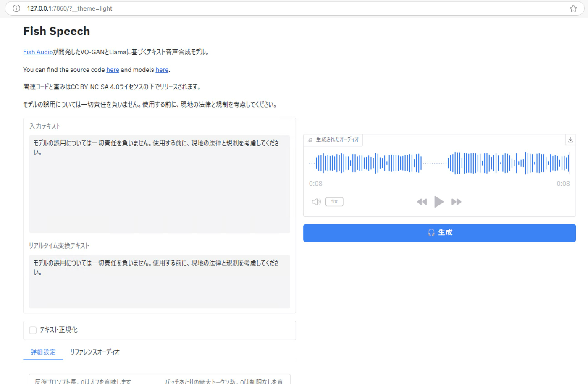Image resolution: width=588 pixels, height=384 pixels.
Task: Click the Fish Speech heading
Action: (x=56, y=31)
